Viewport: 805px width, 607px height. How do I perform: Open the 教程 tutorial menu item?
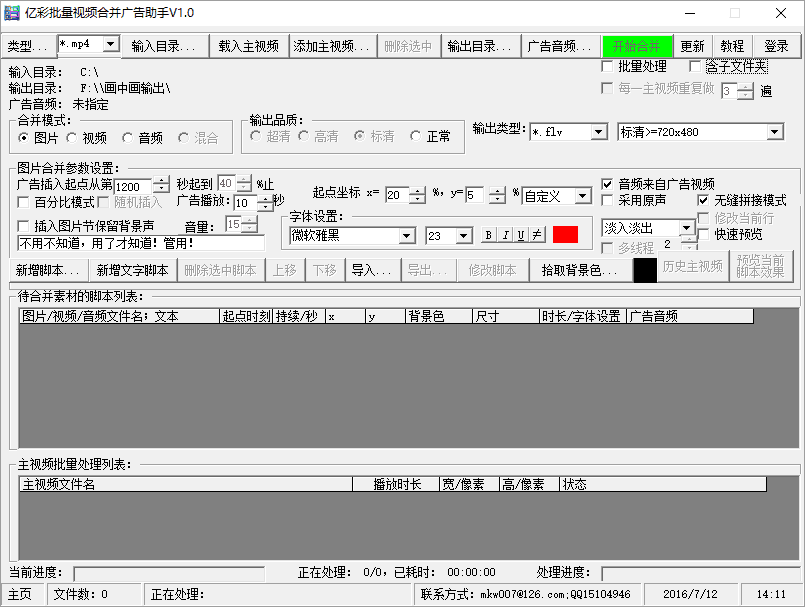tap(732, 46)
